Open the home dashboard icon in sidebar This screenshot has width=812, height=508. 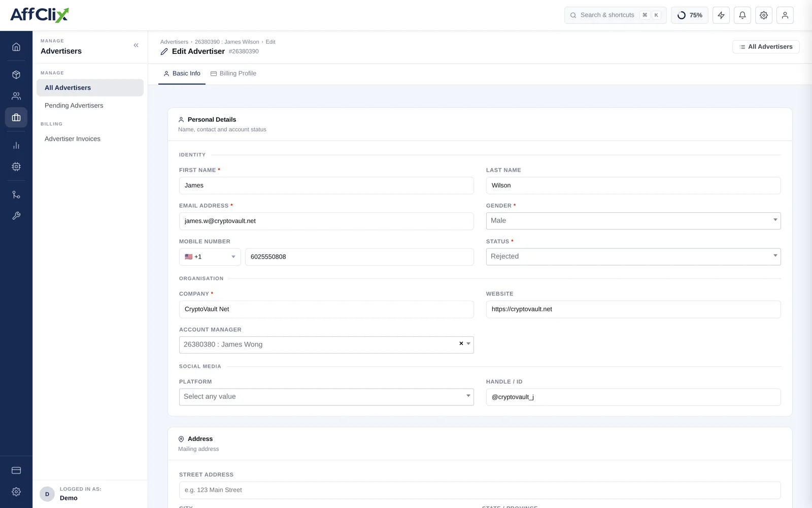pyautogui.click(x=16, y=47)
